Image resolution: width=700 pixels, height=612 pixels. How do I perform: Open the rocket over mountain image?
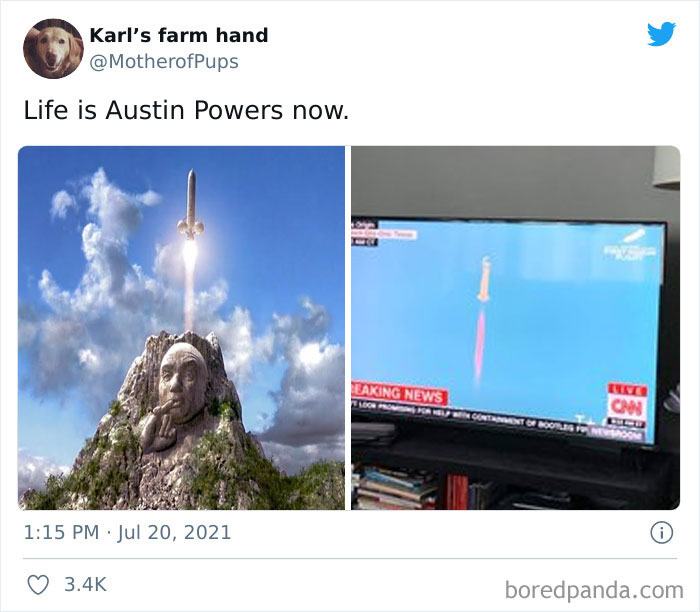coord(181,328)
